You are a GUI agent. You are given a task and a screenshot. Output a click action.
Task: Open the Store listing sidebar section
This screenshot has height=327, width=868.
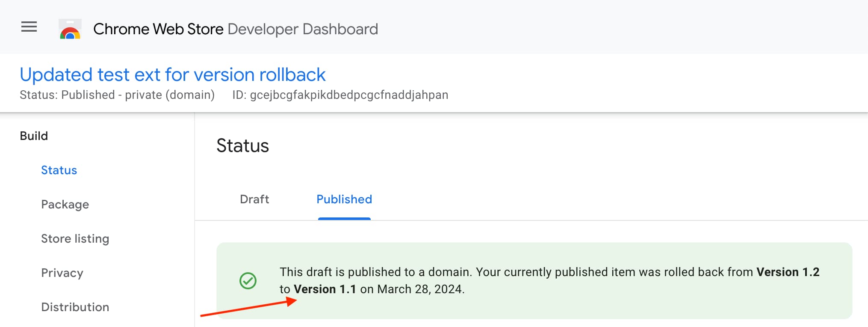[75, 239]
